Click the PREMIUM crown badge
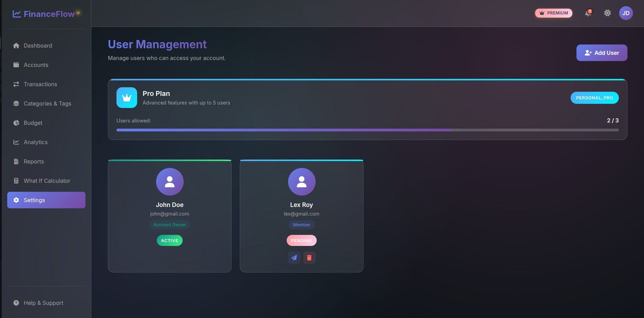Image resolution: width=644 pixels, height=318 pixels. click(553, 13)
